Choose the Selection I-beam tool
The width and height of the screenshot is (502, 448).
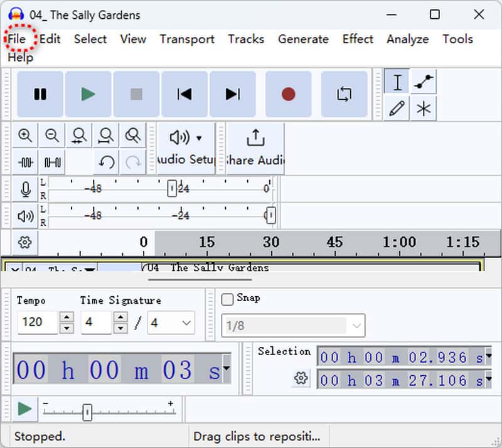[397, 82]
